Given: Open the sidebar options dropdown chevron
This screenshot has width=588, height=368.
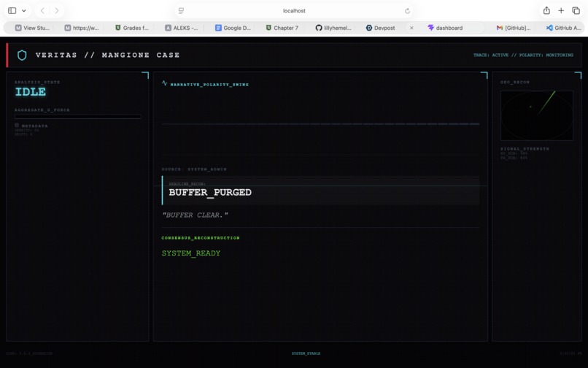Looking at the screenshot, I should [23, 10].
